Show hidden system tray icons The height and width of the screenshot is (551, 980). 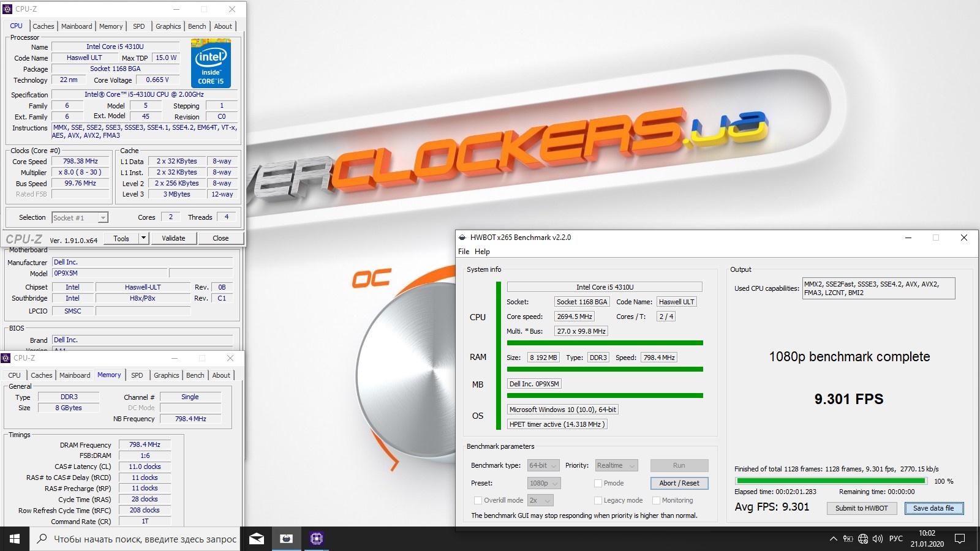(x=833, y=539)
